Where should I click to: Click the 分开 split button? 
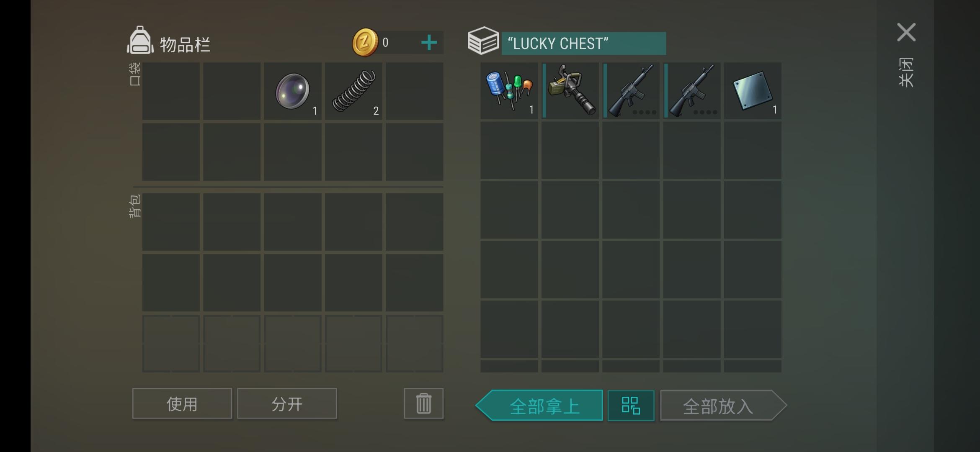[x=287, y=403]
